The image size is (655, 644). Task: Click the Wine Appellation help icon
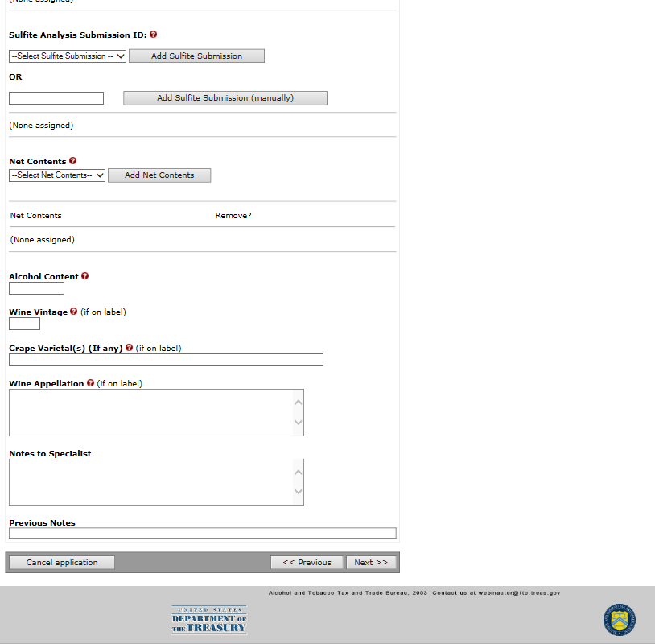[90, 383]
